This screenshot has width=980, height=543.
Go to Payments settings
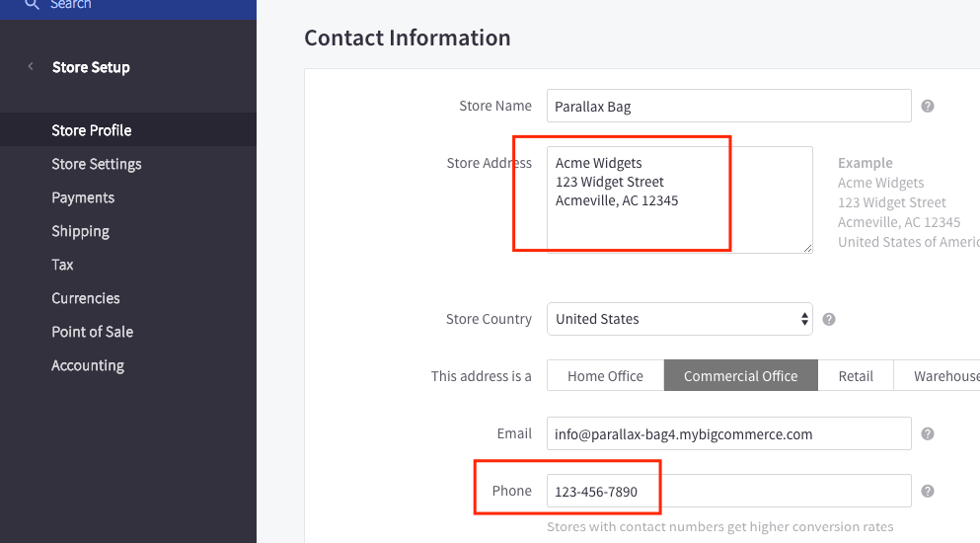[x=83, y=197]
